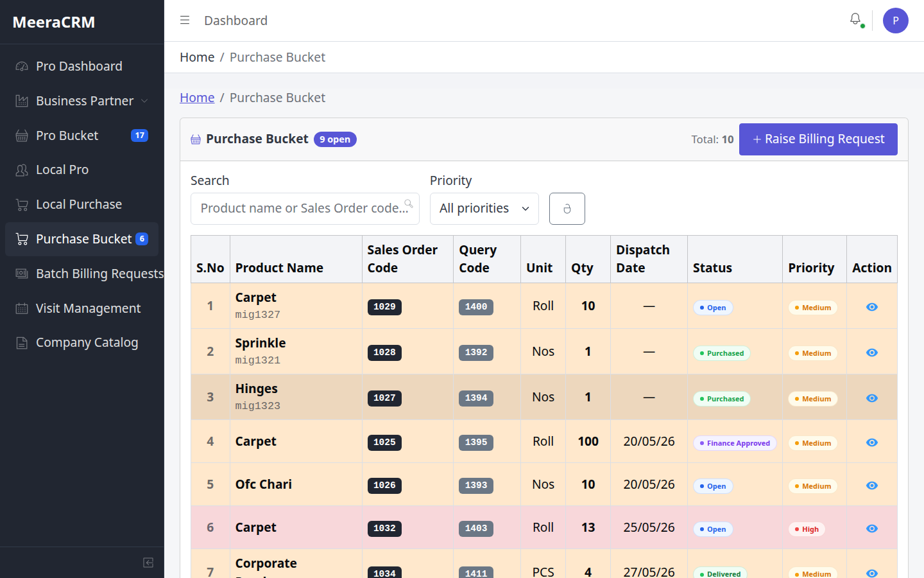Viewport: 924px width, 578px height.
Task: Click the Dashboard header title
Action: click(235, 21)
